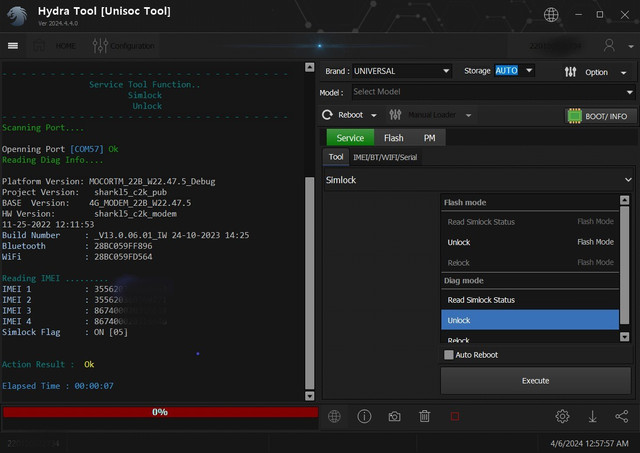
Task: Click the globe icon in bottom toolbar
Action: [334, 416]
